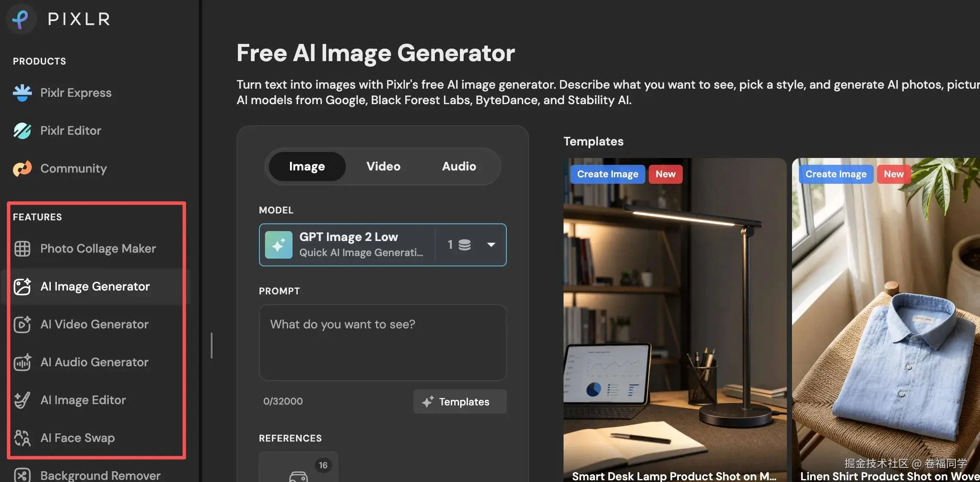
Task: Click the credits coin stack icon
Action: (465, 245)
